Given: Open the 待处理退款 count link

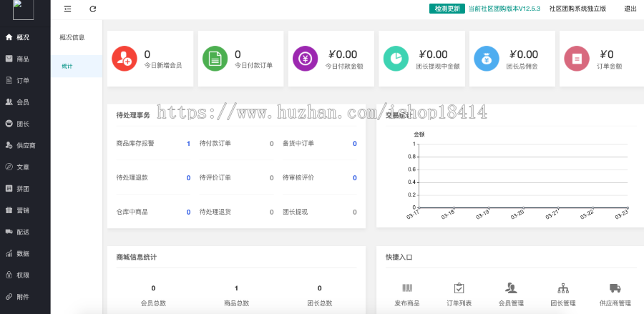Looking at the screenshot, I should (188, 177).
